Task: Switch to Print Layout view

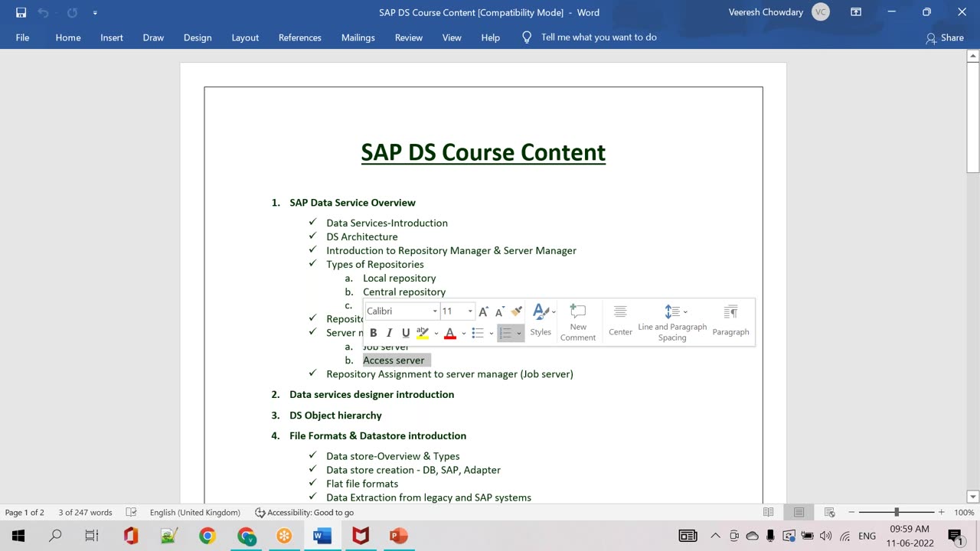Action: 799,513
